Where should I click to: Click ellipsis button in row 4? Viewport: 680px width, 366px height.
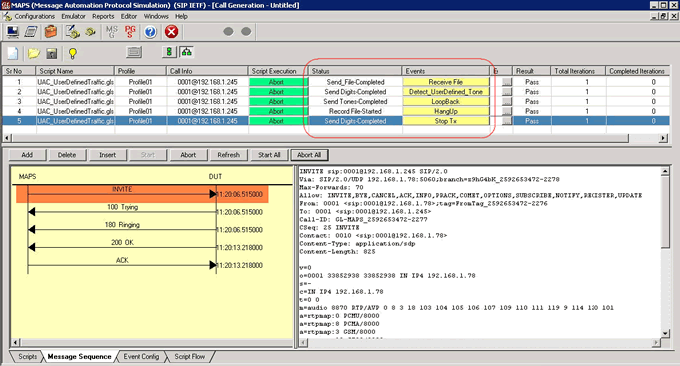point(507,111)
